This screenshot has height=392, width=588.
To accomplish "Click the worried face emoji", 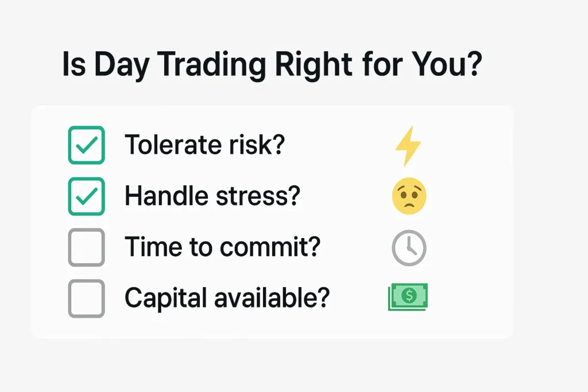I will pyautogui.click(x=408, y=196).
